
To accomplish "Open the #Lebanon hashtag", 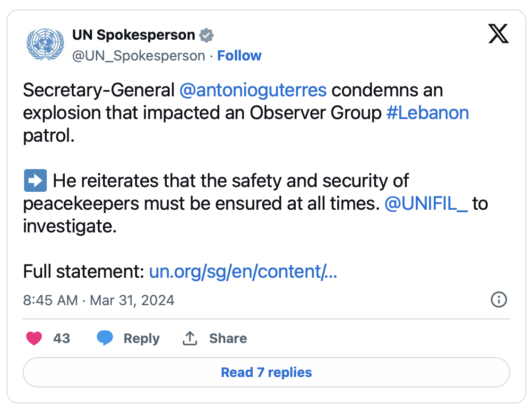I will click(x=428, y=113).
